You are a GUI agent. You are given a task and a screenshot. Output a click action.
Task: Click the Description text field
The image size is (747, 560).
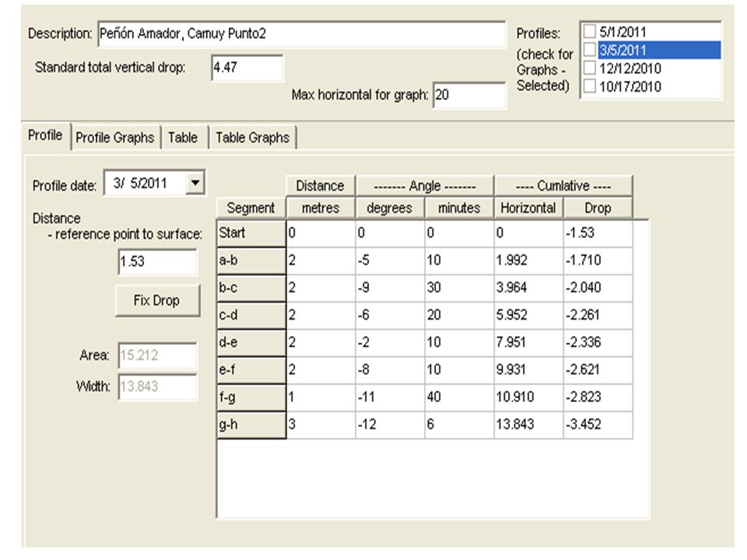click(302, 33)
